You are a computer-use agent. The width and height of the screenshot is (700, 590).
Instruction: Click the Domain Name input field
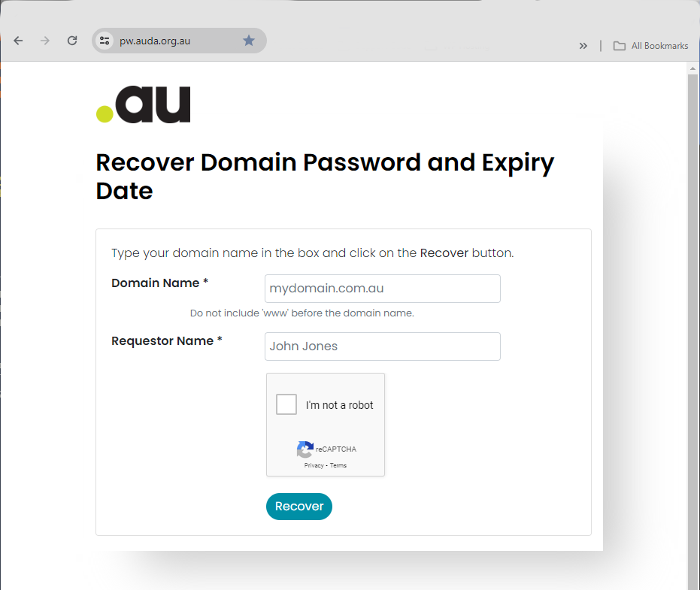tap(382, 289)
